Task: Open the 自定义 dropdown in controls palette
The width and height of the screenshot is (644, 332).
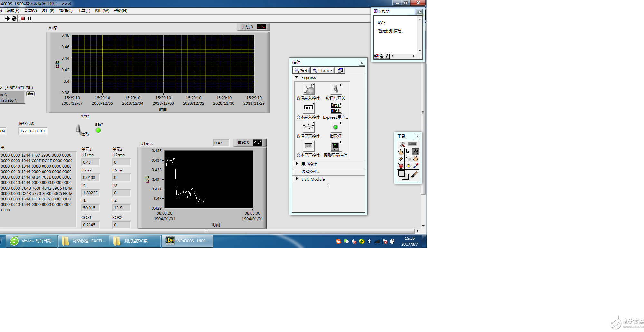Action: pos(322,70)
